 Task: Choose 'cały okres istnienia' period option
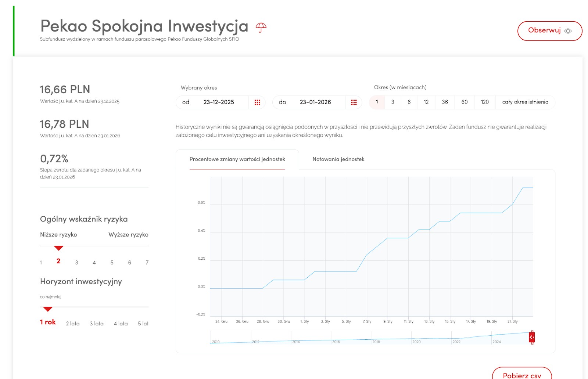(525, 102)
